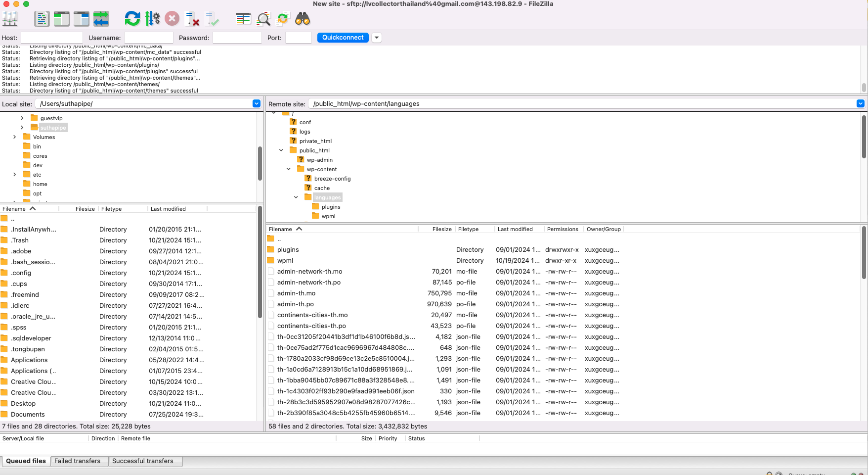868x475 pixels.
Task: Click the Port input field
Action: click(299, 38)
